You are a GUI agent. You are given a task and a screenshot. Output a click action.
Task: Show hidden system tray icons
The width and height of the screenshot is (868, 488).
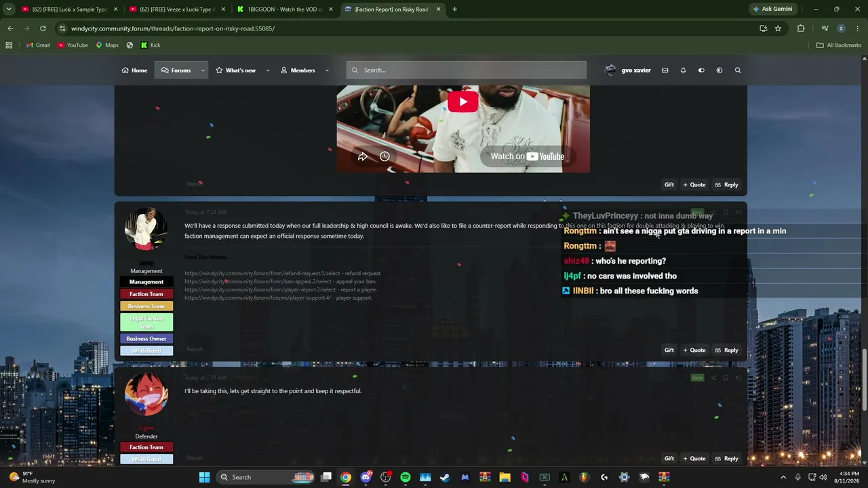point(783,477)
